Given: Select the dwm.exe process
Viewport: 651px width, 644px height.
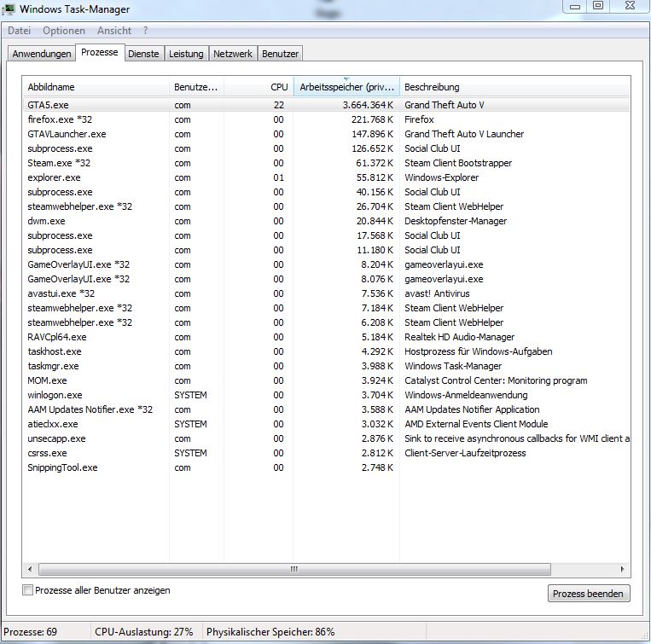Looking at the screenshot, I should pyautogui.click(x=326, y=221).
